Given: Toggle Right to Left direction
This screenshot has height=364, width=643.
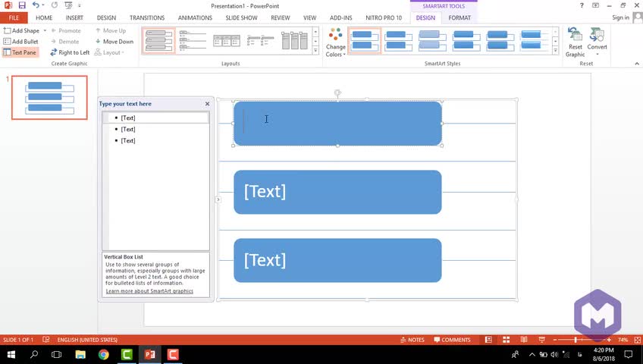Looking at the screenshot, I should tap(70, 52).
